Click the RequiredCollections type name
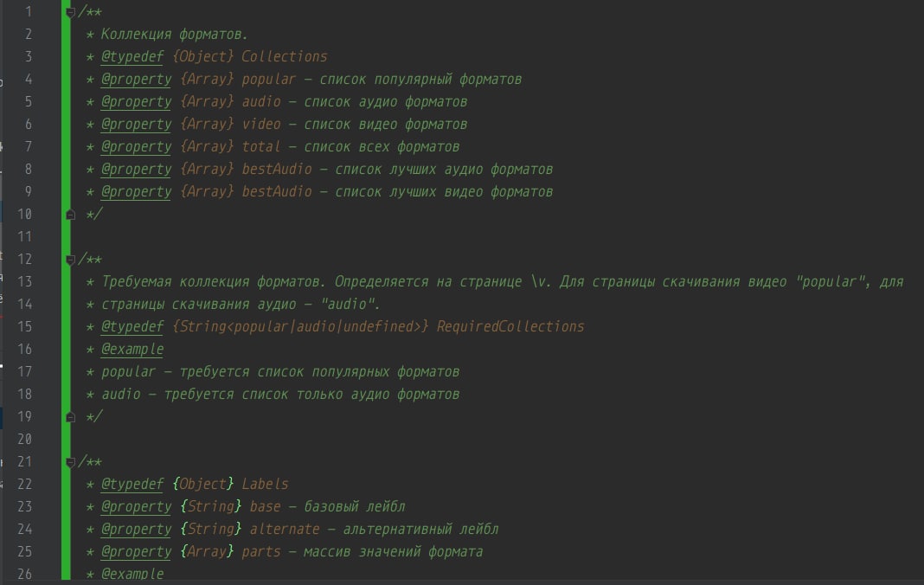Screen dimensions: 924x585 pyautogui.click(x=510, y=326)
